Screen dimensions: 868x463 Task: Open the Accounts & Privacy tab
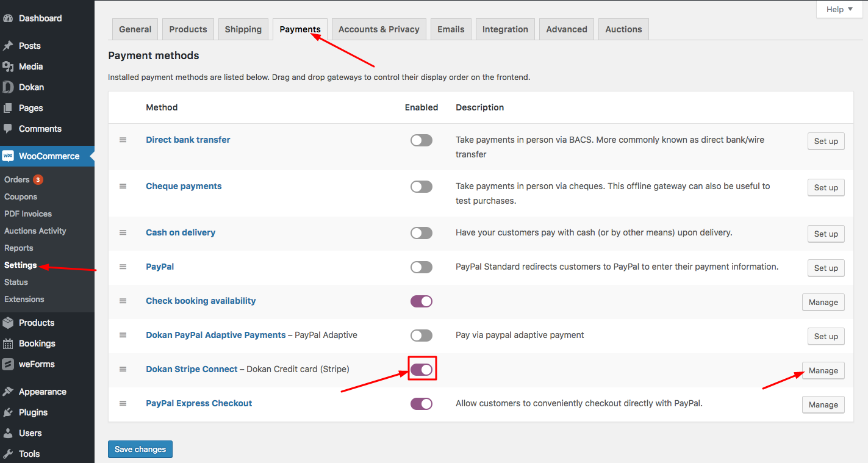(x=379, y=29)
